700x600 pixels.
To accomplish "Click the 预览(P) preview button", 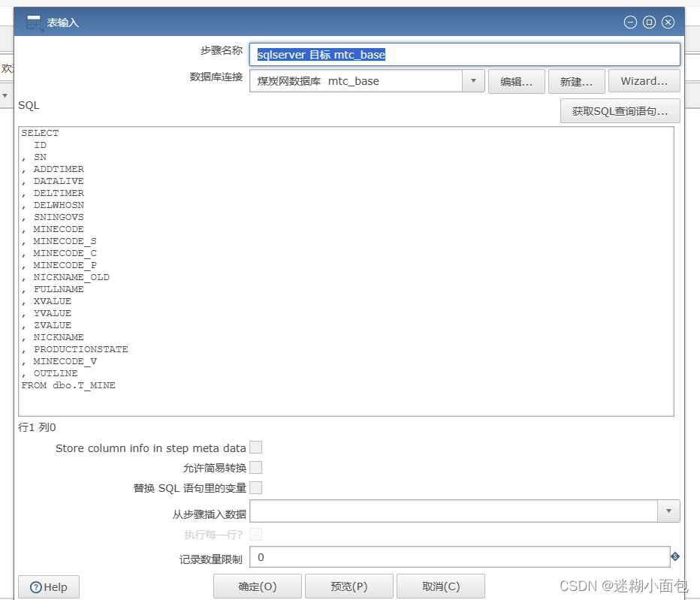I will tap(349, 586).
